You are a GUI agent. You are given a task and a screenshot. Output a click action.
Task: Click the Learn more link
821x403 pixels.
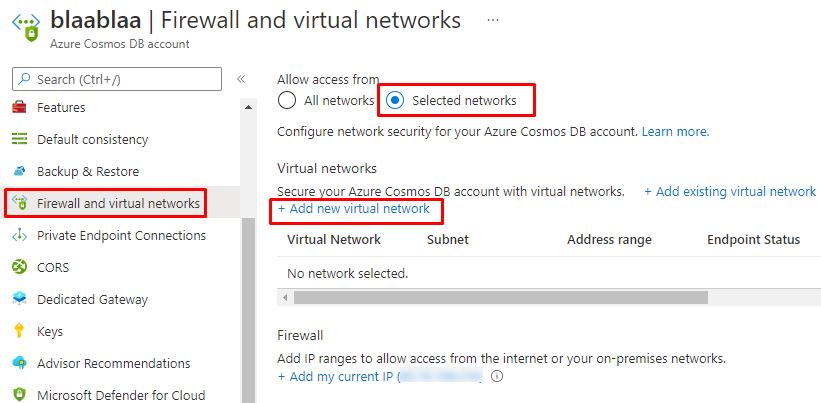pos(675,131)
